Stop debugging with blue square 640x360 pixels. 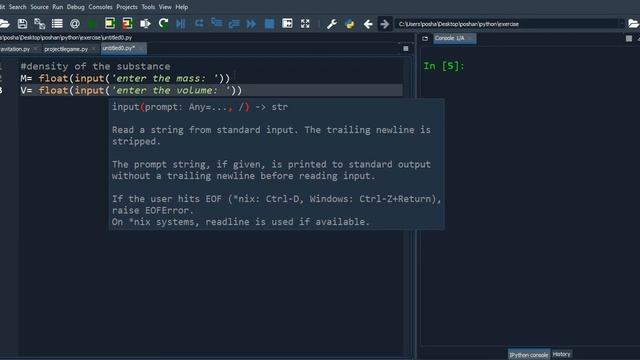click(269, 24)
